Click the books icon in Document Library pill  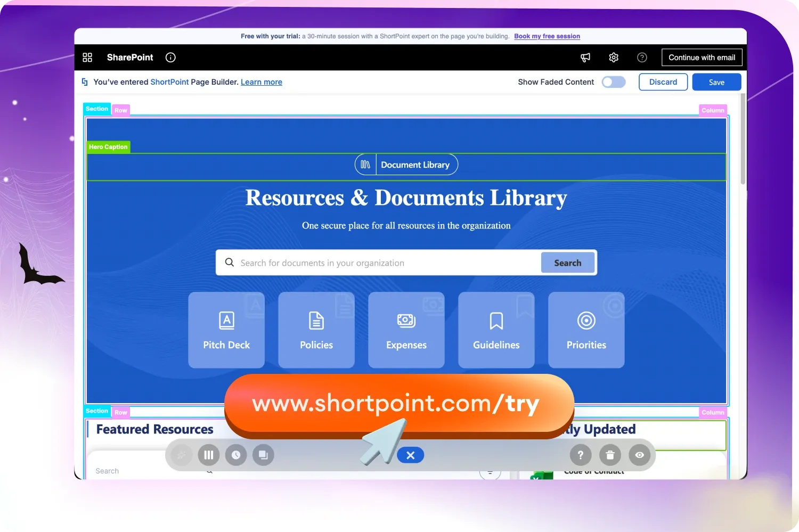[x=365, y=165]
